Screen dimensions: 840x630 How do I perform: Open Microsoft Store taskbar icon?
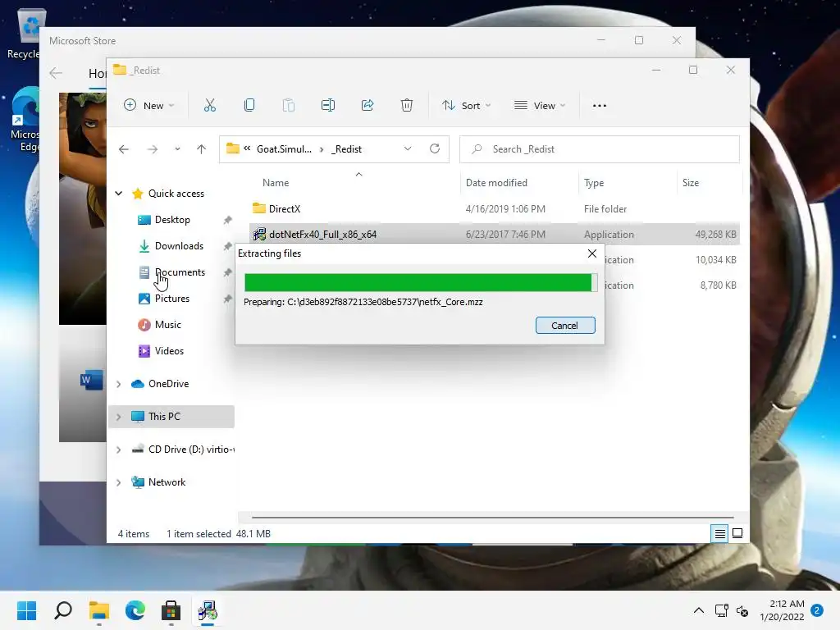tap(171, 610)
